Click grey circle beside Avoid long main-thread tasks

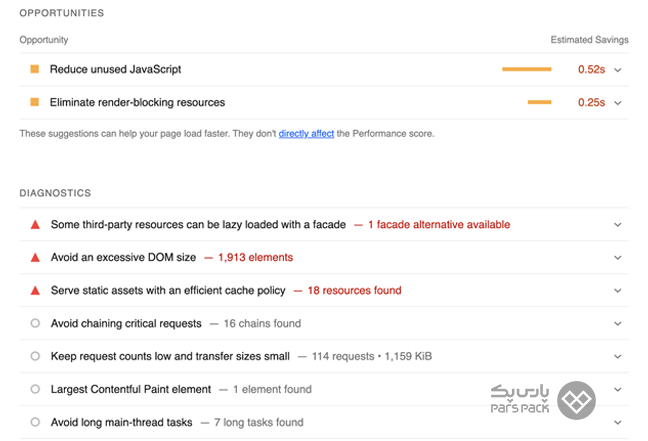click(35, 422)
